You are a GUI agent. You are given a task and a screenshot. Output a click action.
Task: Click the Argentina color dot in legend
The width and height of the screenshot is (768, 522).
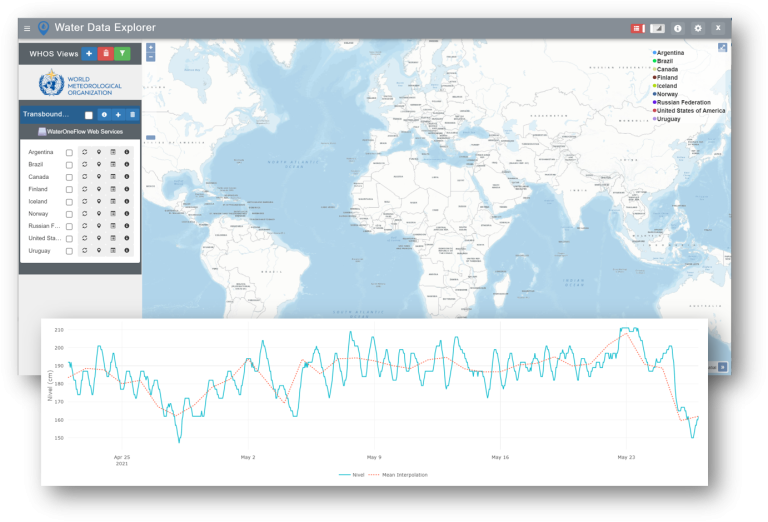654,52
